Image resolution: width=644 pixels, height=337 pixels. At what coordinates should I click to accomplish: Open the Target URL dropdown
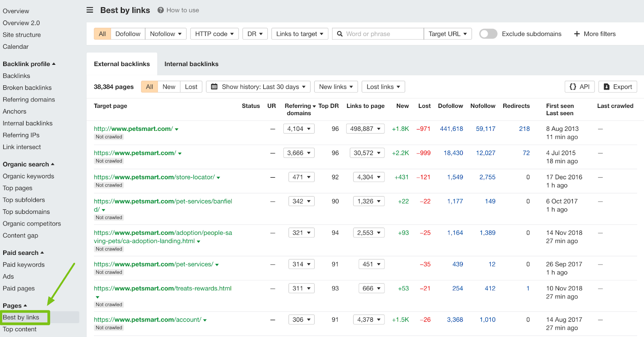448,34
